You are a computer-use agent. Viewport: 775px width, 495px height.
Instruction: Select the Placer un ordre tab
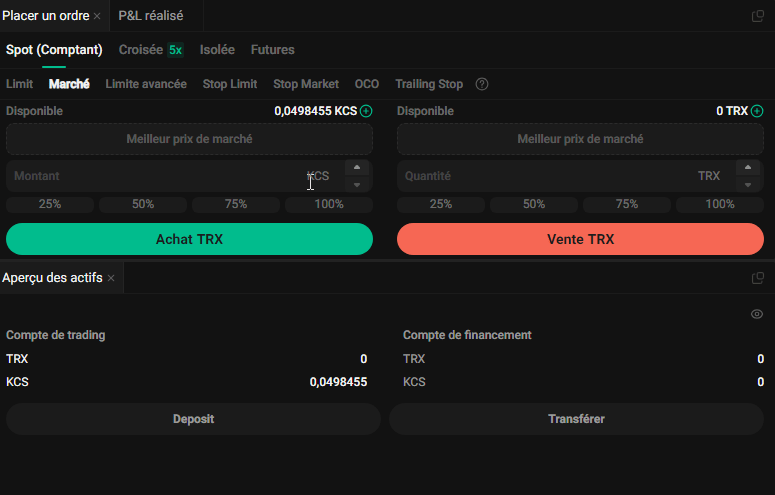45,16
